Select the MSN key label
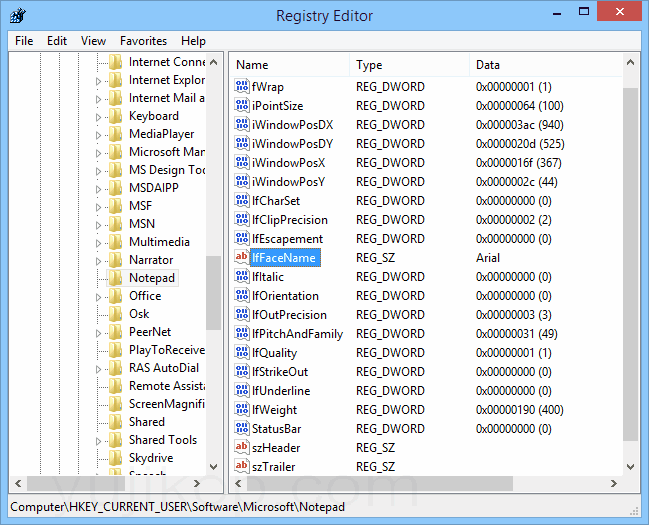Viewport: 649px width, 525px height. (142, 224)
